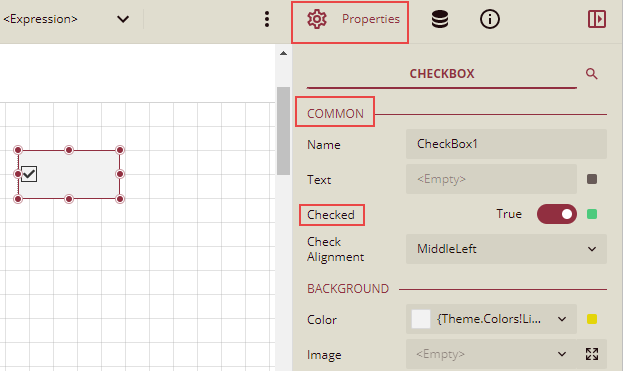Click checkbox on the design canvas
Image resolution: width=623 pixels, height=371 pixels.
click(29, 174)
